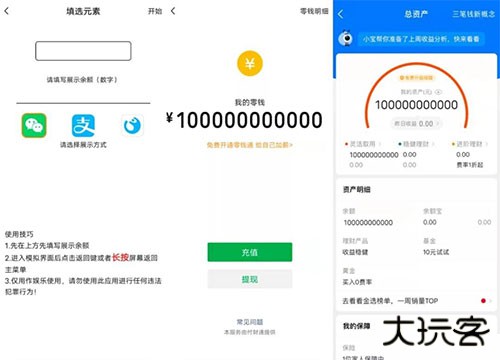This screenshot has width=500, height=360.
Task: Tap 开始 to start the simulation
Action: (x=155, y=11)
